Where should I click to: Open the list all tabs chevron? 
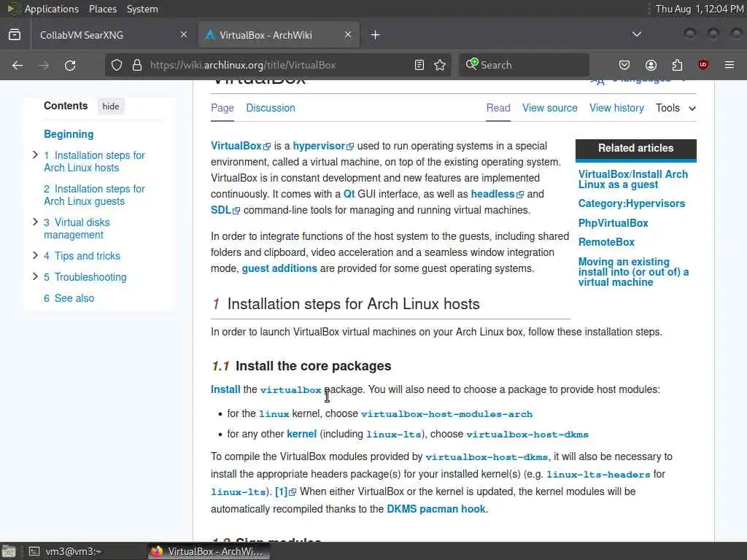[636, 34]
